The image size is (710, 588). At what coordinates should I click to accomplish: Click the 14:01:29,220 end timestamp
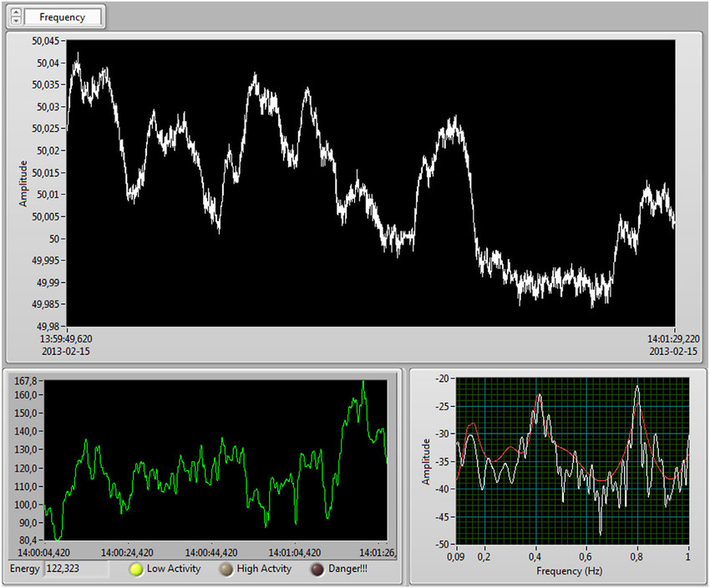point(673,338)
